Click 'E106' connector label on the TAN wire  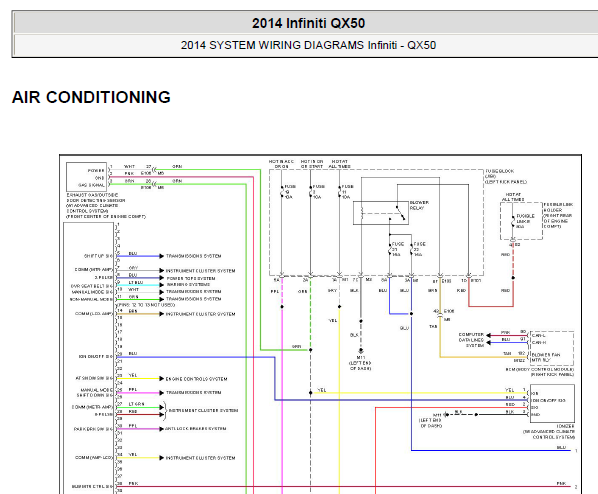(x=449, y=312)
